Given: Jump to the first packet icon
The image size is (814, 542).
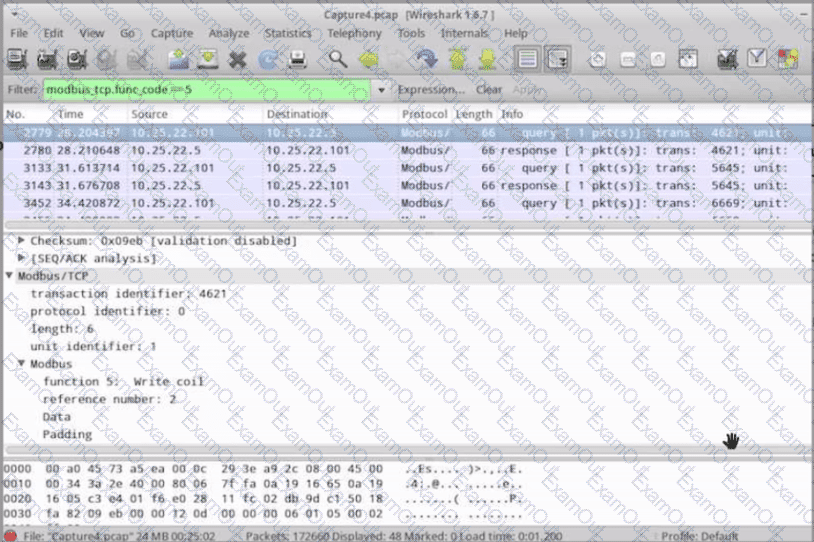Looking at the screenshot, I should point(457,59).
